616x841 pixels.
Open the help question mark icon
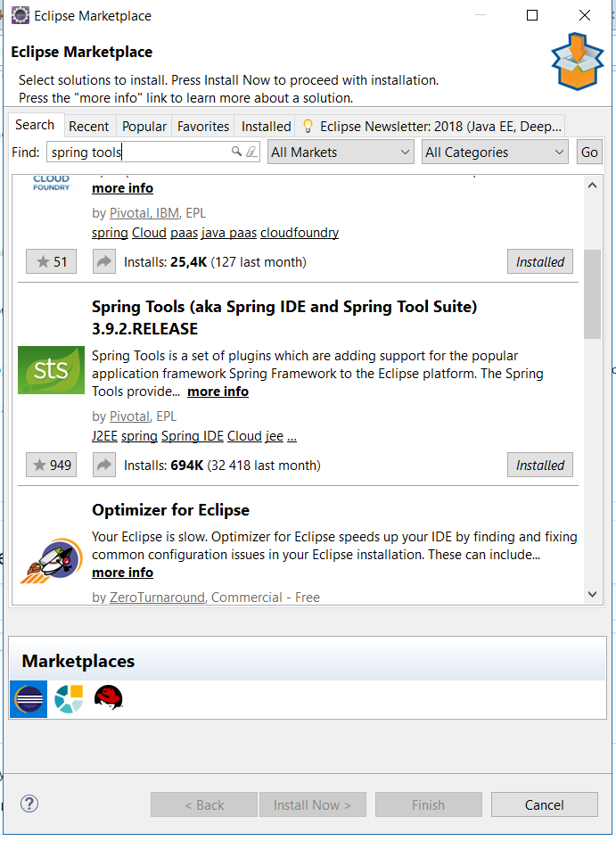tap(29, 804)
